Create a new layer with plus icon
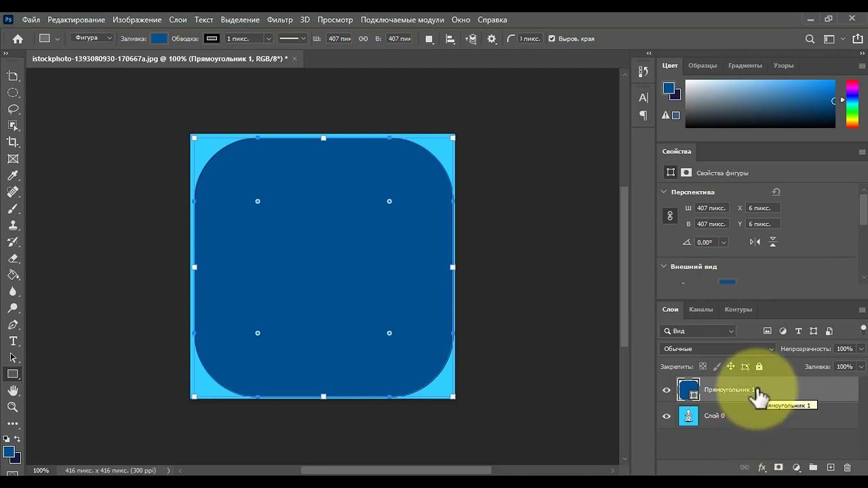 830,468
